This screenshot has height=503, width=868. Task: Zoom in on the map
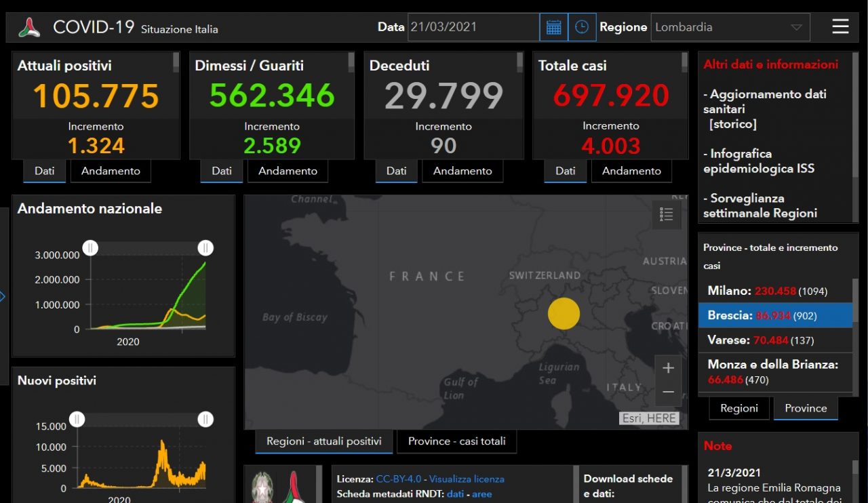pos(668,368)
